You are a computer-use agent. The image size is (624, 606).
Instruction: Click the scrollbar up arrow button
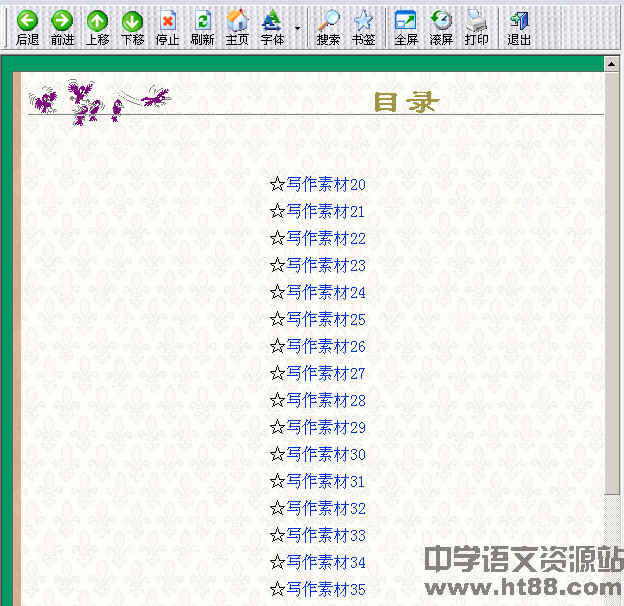point(612,64)
